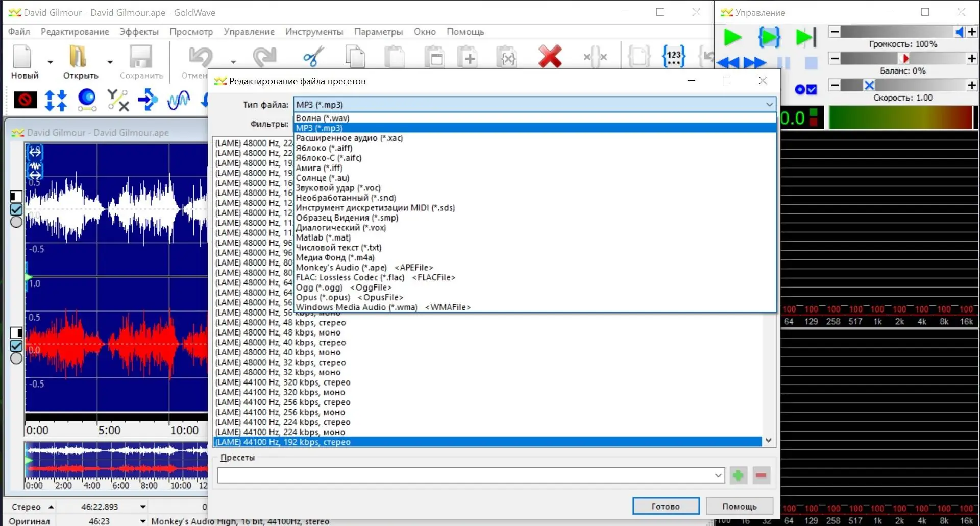The width and height of the screenshot is (980, 526).
Task: Click the left channel pan indicator box
Action: point(16,196)
